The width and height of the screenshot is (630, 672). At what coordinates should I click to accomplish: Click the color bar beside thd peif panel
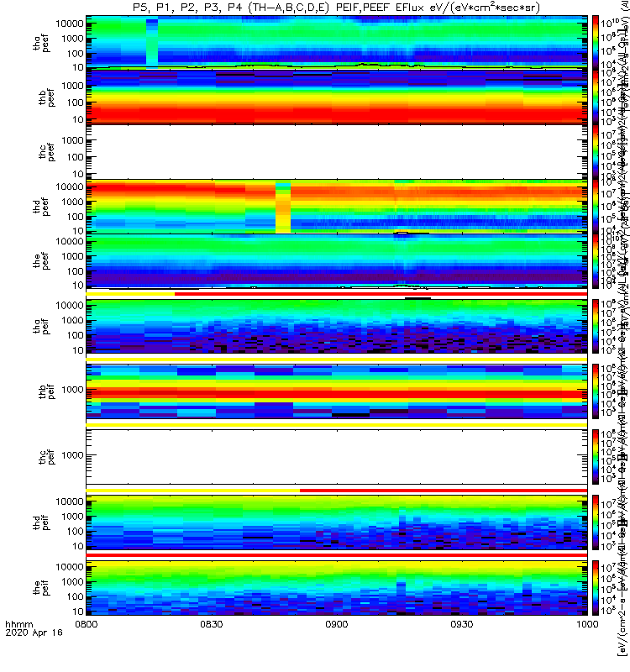click(596, 522)
